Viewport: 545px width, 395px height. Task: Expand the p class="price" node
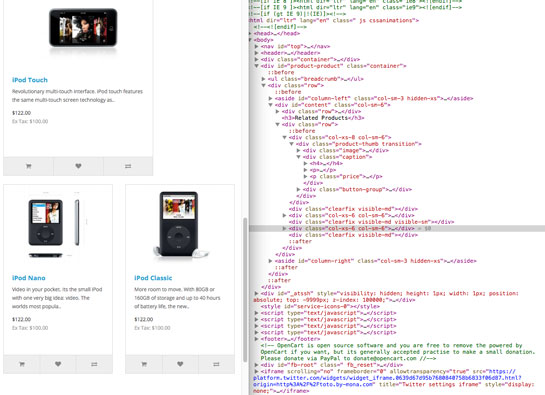point(305,176)
